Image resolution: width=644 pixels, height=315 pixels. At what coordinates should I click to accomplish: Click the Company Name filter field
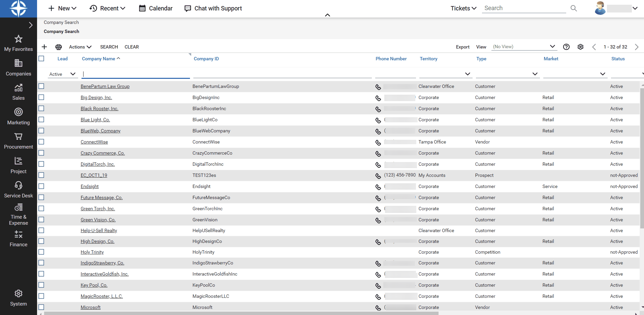pyautogui.click(x=136, y=74)
